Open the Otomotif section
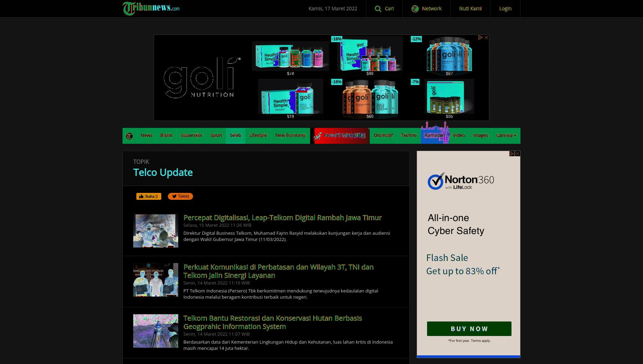The image size is (643, 364). pos(383,136)
